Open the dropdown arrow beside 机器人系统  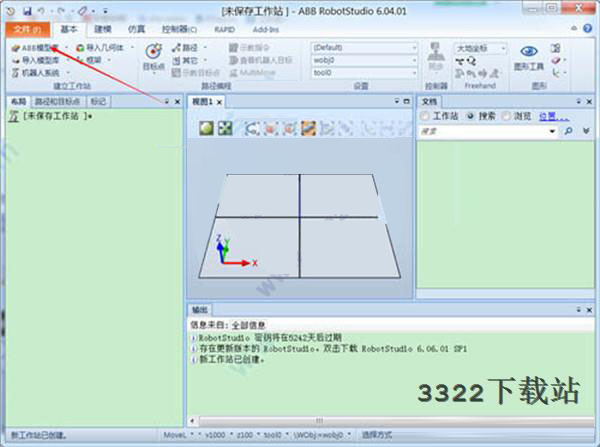68,73
